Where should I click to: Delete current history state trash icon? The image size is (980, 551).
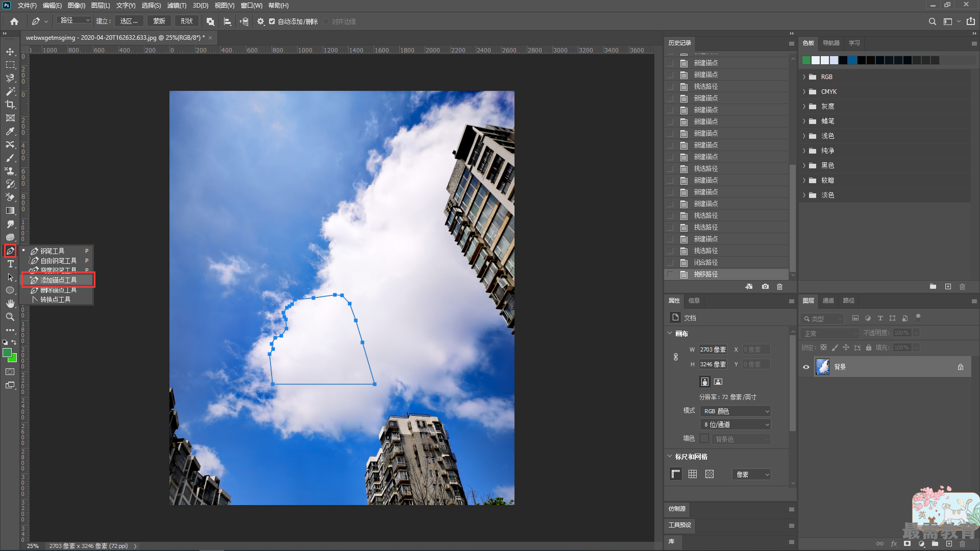(x=779, y=287)
